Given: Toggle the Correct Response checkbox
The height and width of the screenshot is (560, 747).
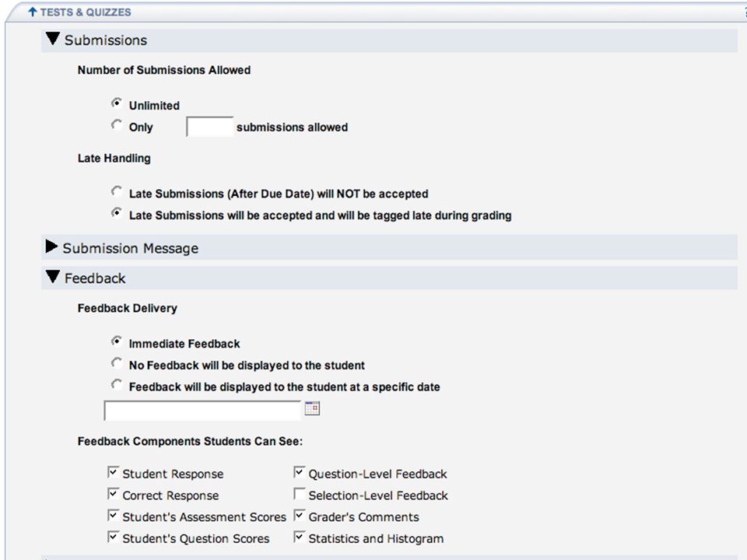Looking at the screenshot, I should (x=113, y=494).
